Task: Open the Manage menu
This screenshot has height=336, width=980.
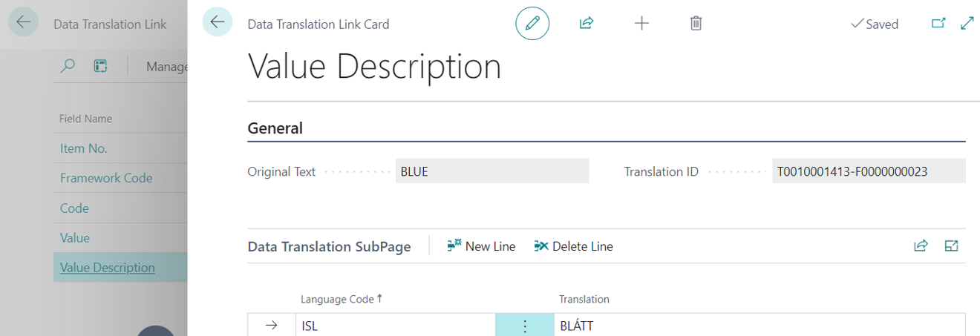Action: pos(166,67)
